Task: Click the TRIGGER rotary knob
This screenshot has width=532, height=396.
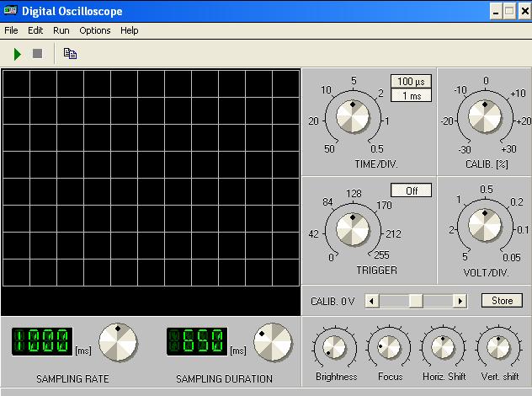Action: coord(353,227)
